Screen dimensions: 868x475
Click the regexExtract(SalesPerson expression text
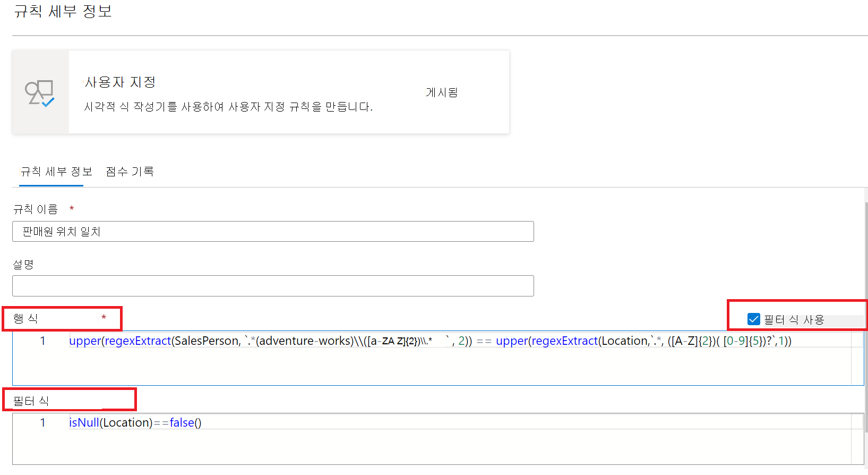173,341
